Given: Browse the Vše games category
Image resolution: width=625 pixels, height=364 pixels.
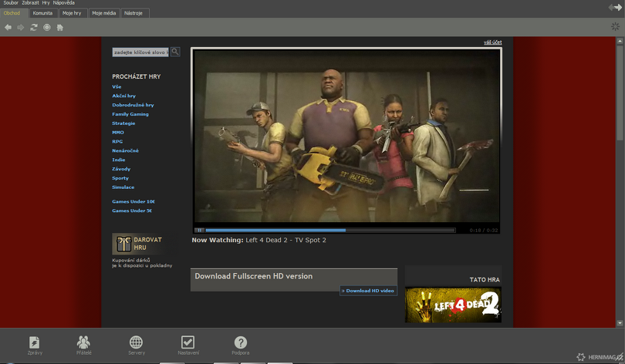Looking at the screenshot, I should pos(117,86).
